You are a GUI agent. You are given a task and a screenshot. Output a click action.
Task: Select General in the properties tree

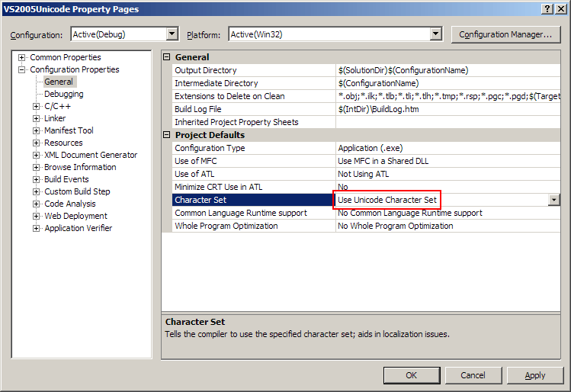(59, 82)
